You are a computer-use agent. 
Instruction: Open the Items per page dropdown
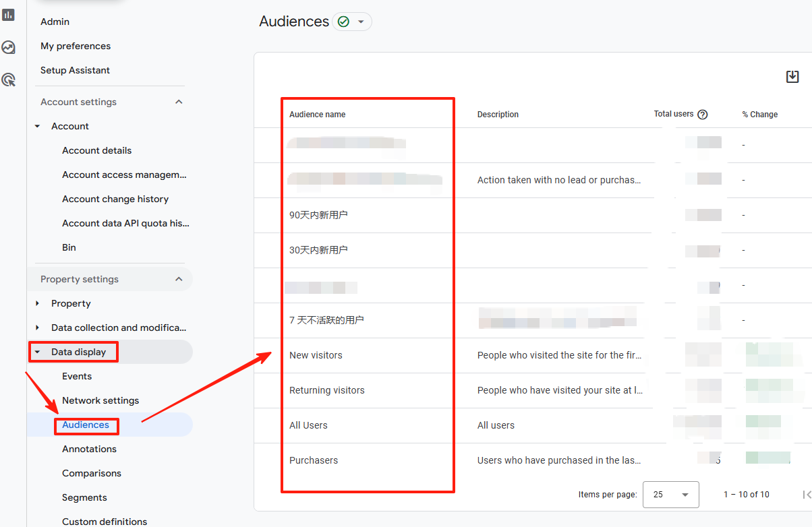pos(670,495)
